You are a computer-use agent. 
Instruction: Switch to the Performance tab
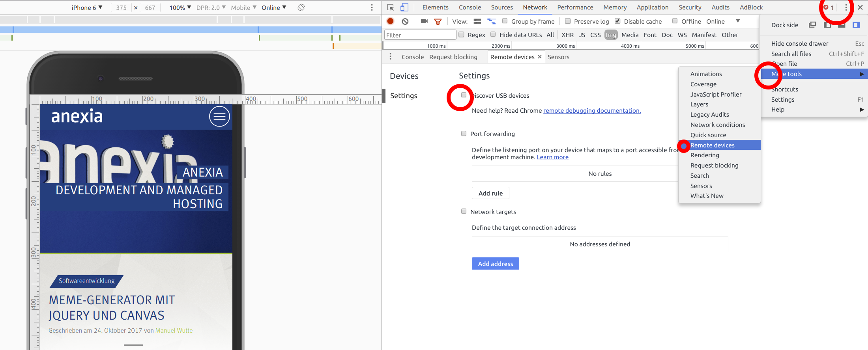tap(575, 7)
